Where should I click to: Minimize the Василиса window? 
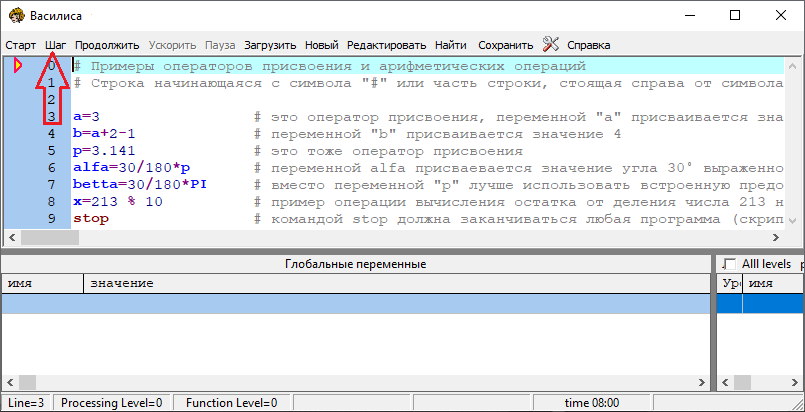689,15
